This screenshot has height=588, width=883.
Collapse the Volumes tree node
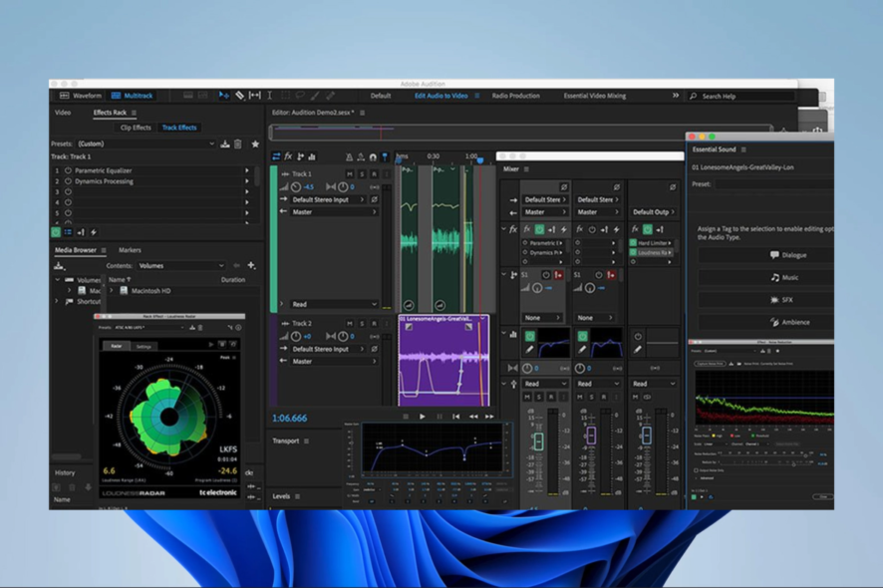tap(57, 280)
